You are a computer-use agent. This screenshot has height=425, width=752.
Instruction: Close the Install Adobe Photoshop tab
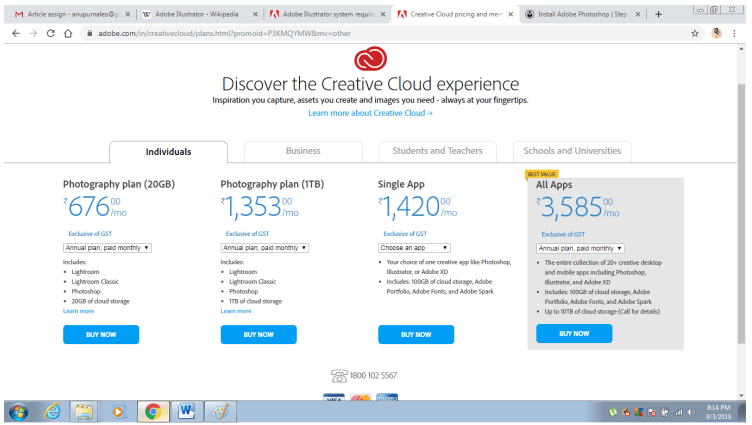(638, 14)
